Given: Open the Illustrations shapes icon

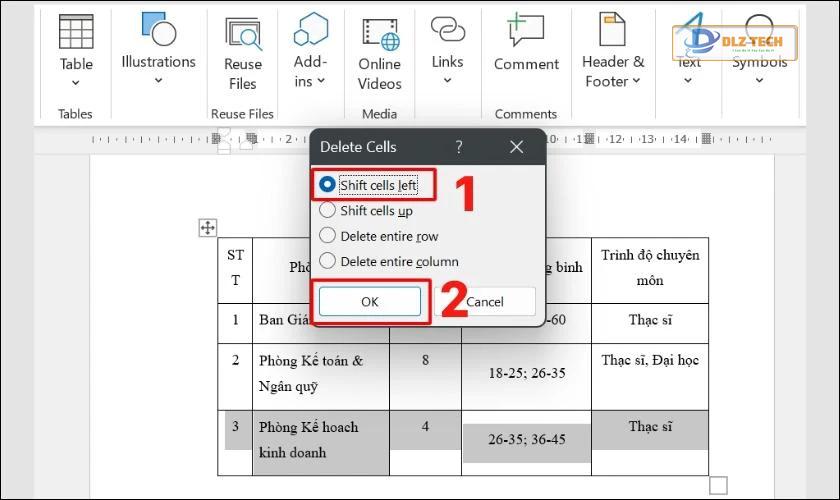Looking at the screenshot, I should click(159, 29).
